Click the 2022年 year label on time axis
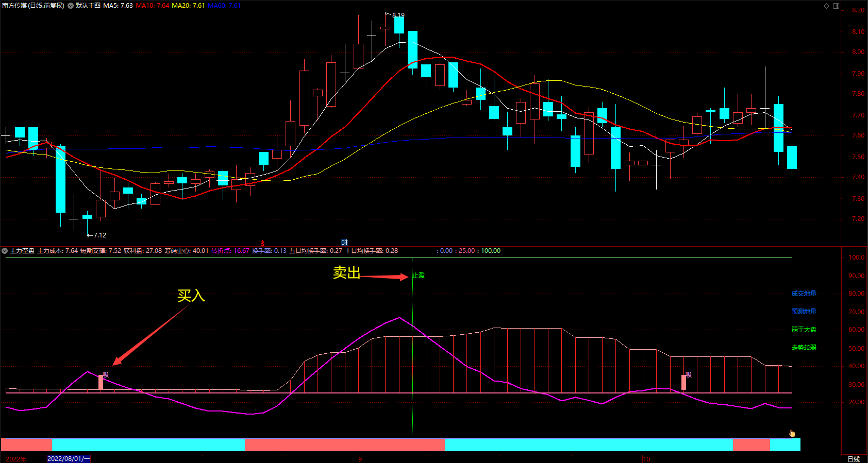 [16, 459]
